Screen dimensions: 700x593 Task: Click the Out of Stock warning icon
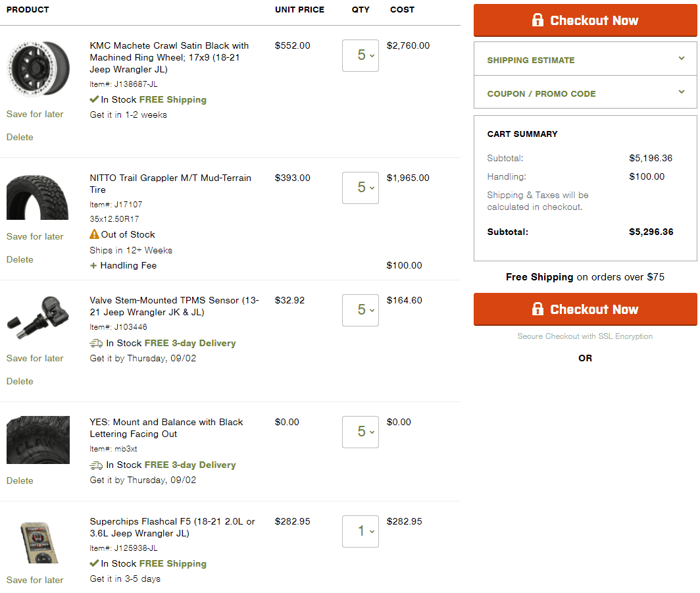coord(94,234)
